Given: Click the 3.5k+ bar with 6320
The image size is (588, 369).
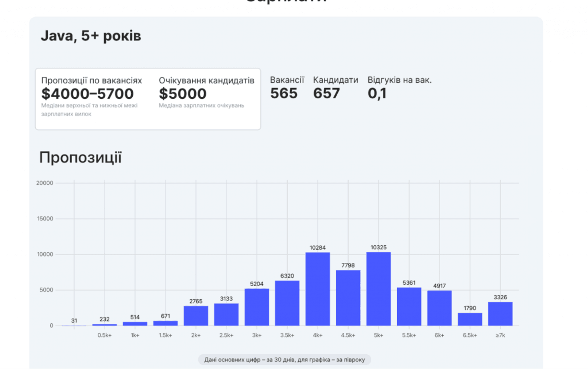Looking at the screenshot, I should (x=287, y=303).
